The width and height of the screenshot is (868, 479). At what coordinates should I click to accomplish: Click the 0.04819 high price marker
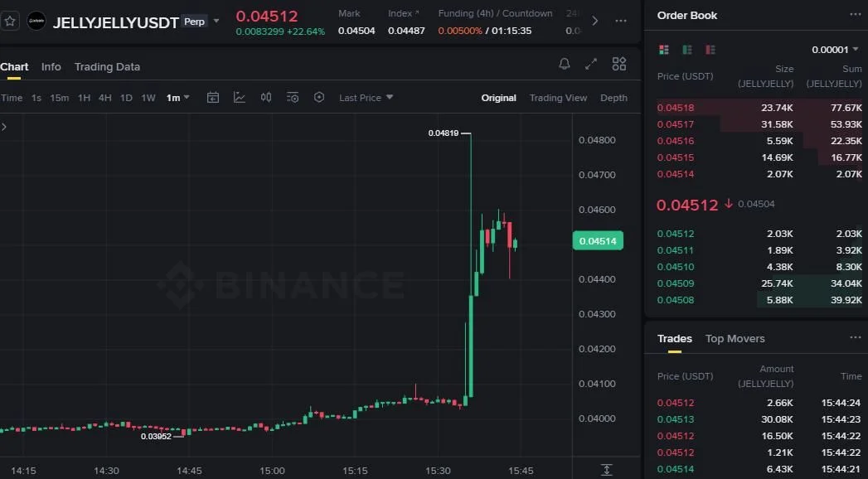(x=444, y=133)
